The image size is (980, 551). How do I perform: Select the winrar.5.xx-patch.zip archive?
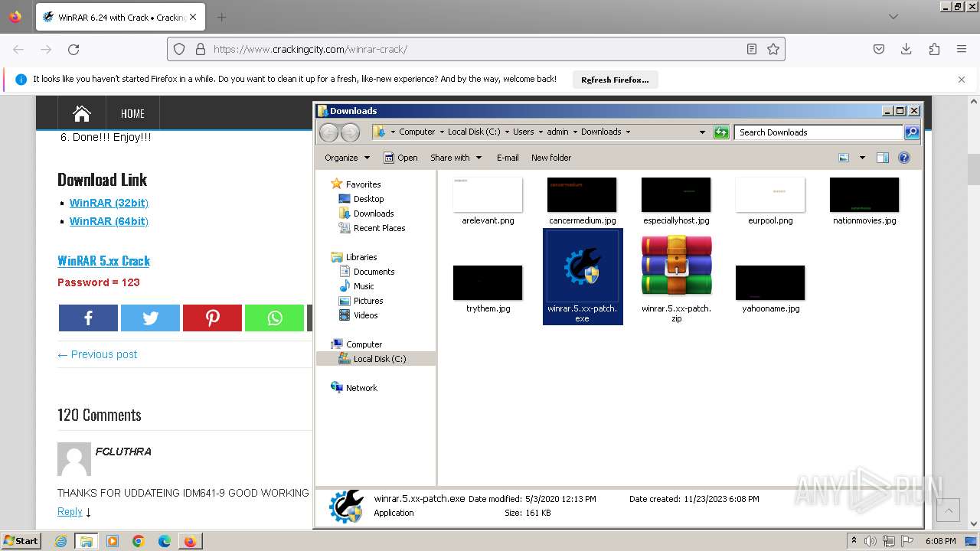coord(676,278)
